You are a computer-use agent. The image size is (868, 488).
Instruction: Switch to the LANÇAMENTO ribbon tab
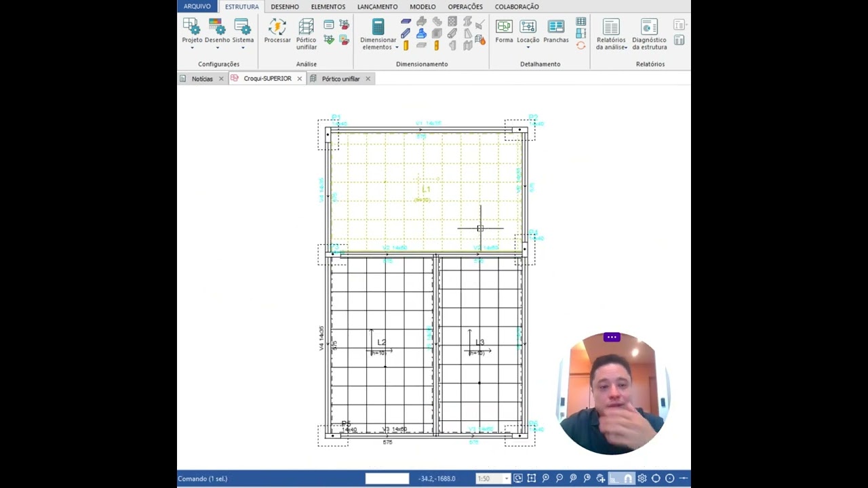tap(378, 7)
